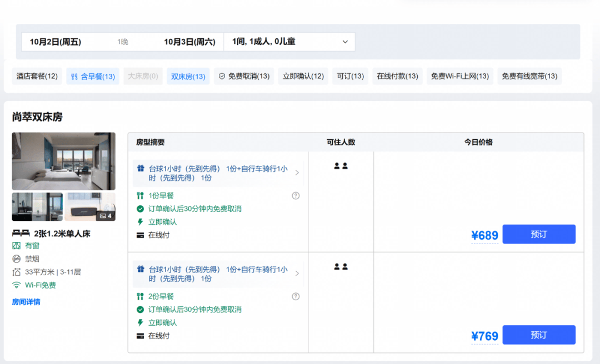Click 预订 button for ¥689 room
The image size is (600, 364).
point(539,234)
